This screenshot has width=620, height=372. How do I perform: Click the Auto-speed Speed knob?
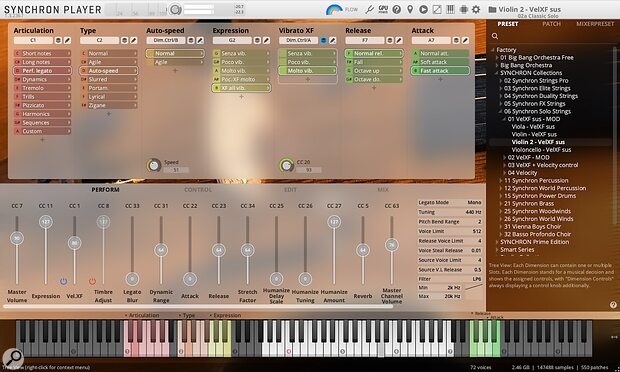154,165
